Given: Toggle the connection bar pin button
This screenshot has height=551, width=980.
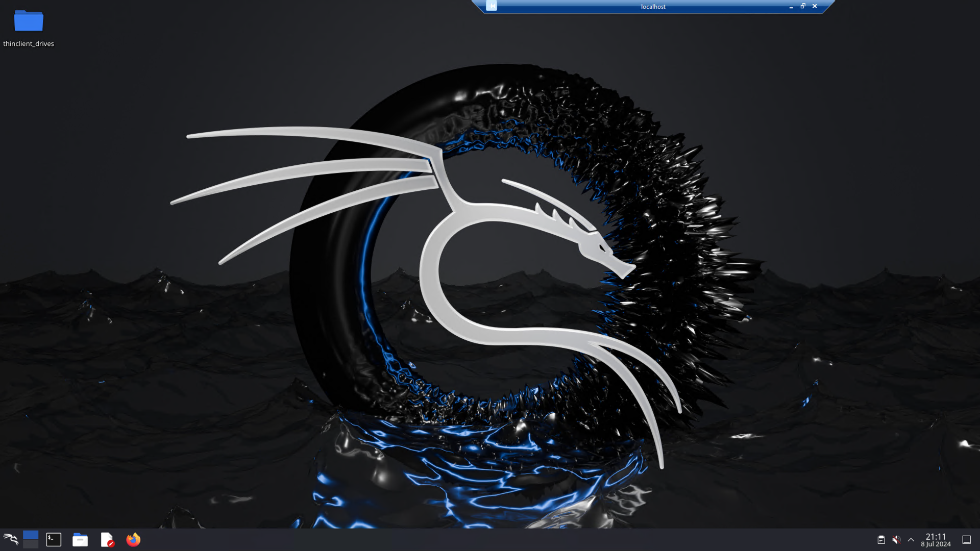Looking at the screenshot, I should (x=492, y=6).
